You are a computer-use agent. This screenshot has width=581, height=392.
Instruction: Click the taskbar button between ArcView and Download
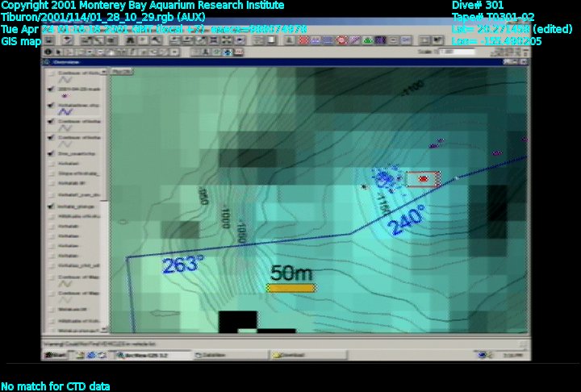pos(231,356)
